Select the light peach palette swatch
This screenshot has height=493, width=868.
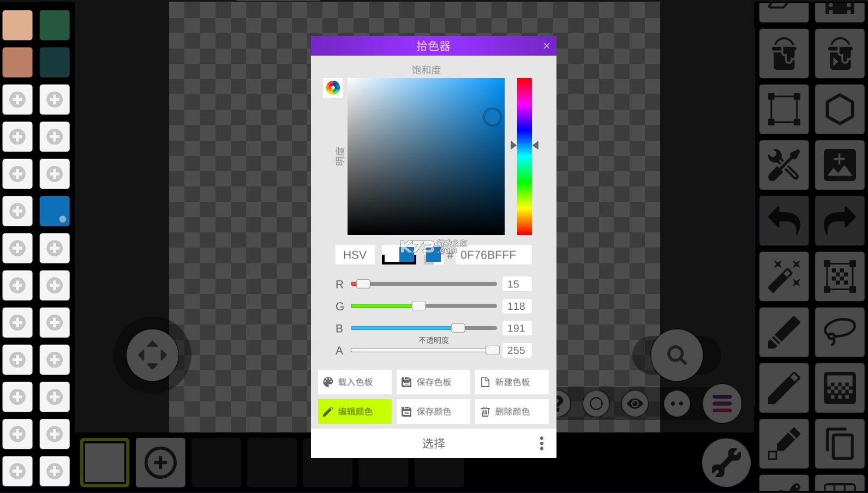click(x=17, y=25)
